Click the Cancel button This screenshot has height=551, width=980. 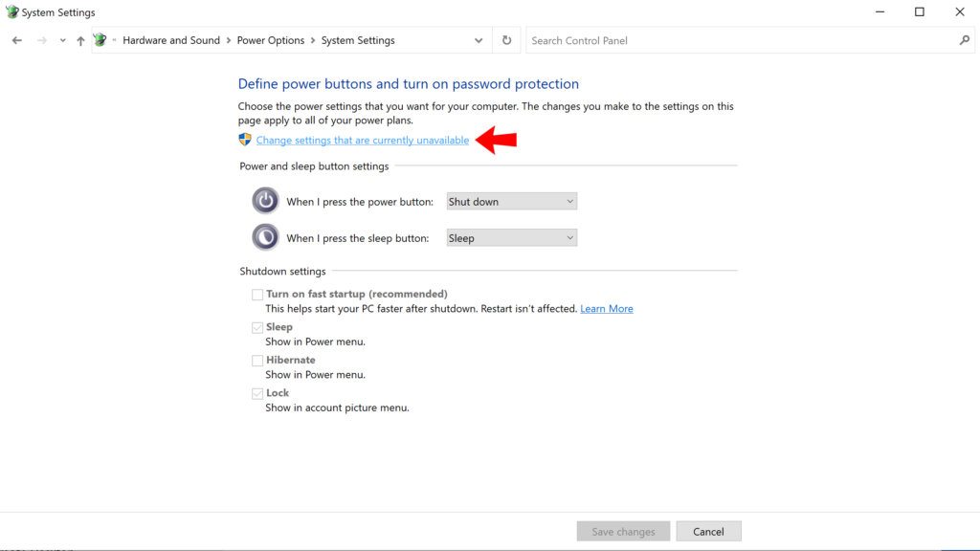click(x=709, y=532)
